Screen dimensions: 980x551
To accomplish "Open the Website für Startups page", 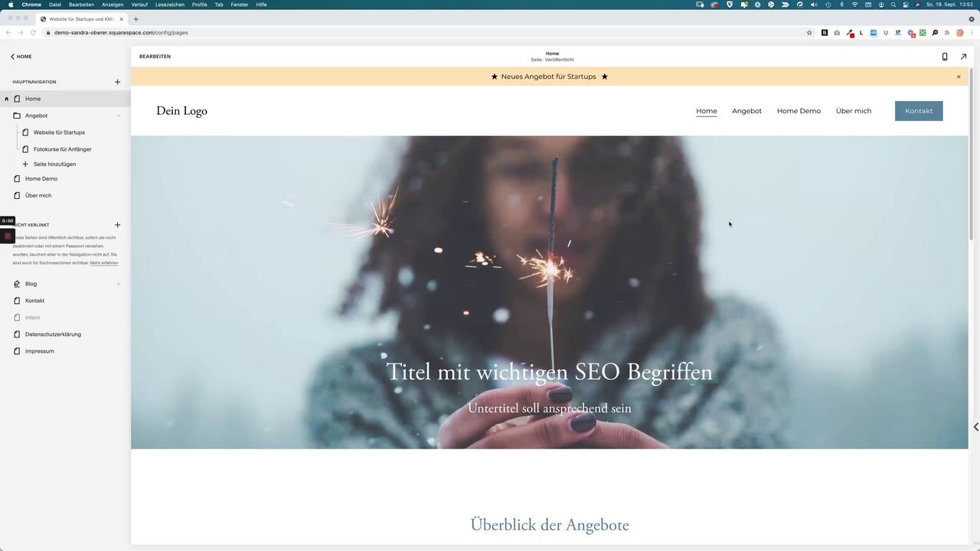I will pyautogui.click(x=59, y=132).
